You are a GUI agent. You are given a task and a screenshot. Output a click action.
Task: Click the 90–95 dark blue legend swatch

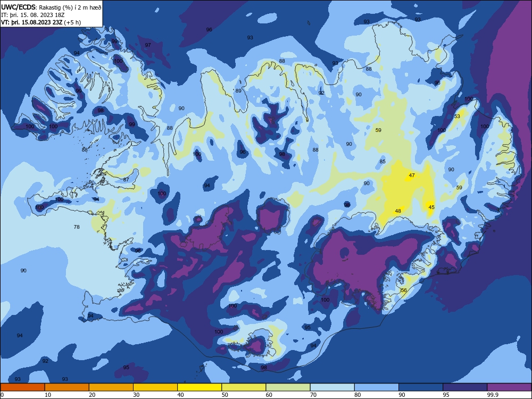pyautogui.click(x=421, y=387)
